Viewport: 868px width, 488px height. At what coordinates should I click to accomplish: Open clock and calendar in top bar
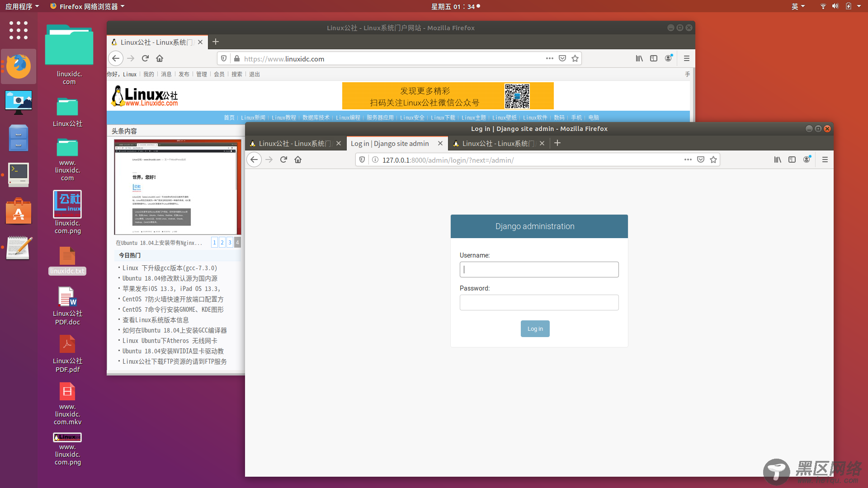pos(455,6)
